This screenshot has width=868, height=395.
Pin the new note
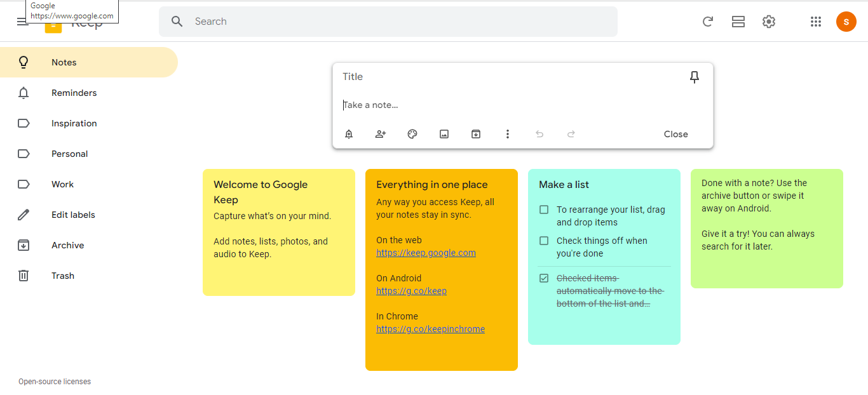[x=695, y=77]
